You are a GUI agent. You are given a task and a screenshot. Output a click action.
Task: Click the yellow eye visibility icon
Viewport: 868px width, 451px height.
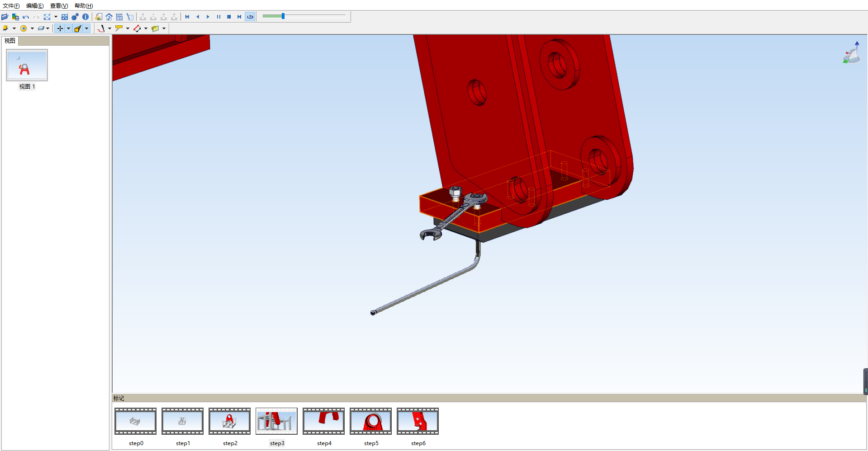(24, 28)
